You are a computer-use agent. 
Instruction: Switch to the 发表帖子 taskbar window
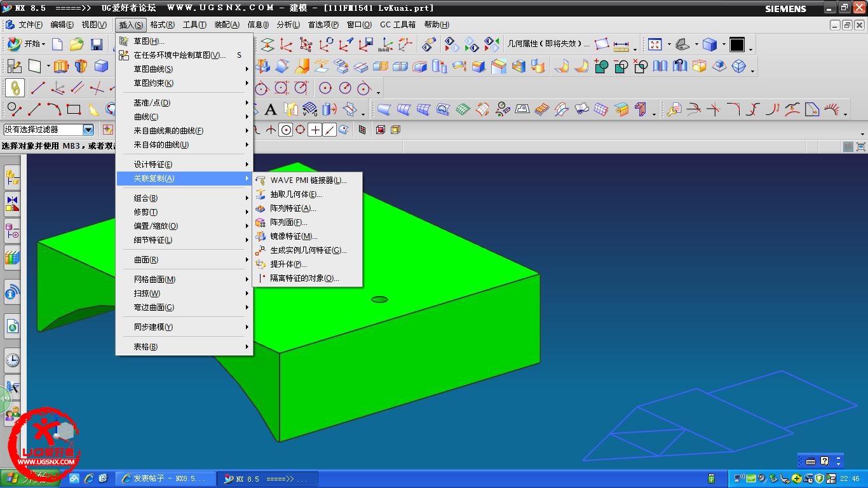[166, 479]
